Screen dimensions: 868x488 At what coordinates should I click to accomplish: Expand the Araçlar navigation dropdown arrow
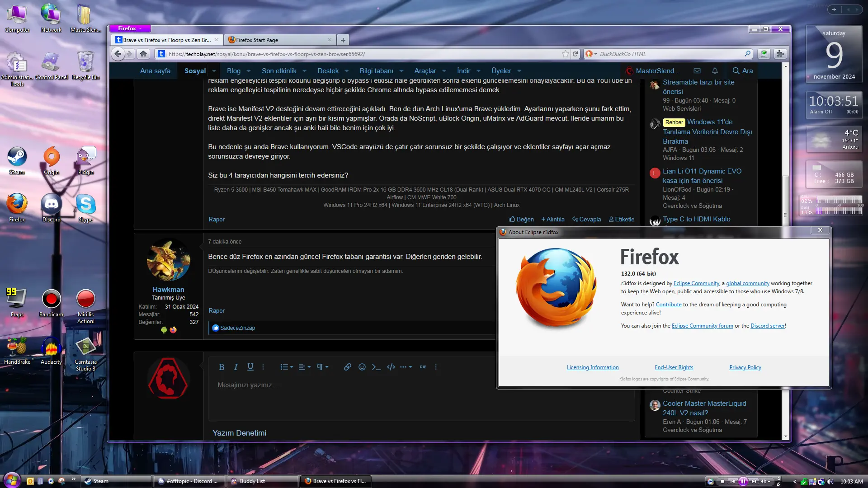[x=444, y=71]
